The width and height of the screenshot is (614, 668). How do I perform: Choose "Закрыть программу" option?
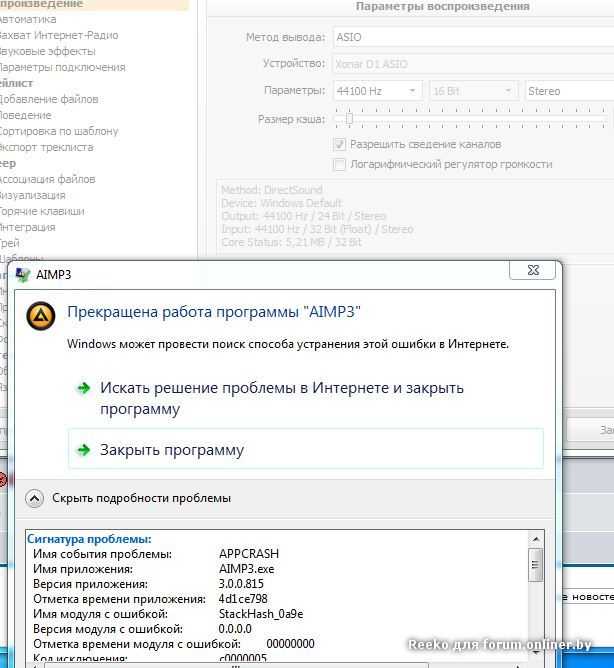[306, 449]
